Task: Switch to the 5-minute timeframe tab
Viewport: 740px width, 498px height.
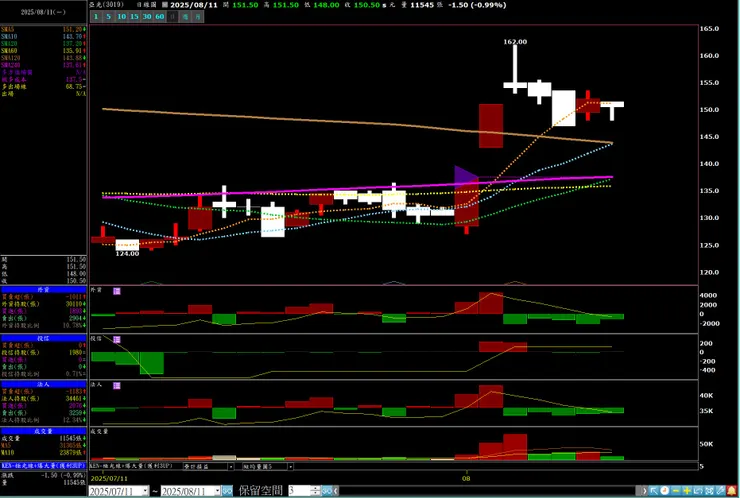Action: [x=109, y=17]
